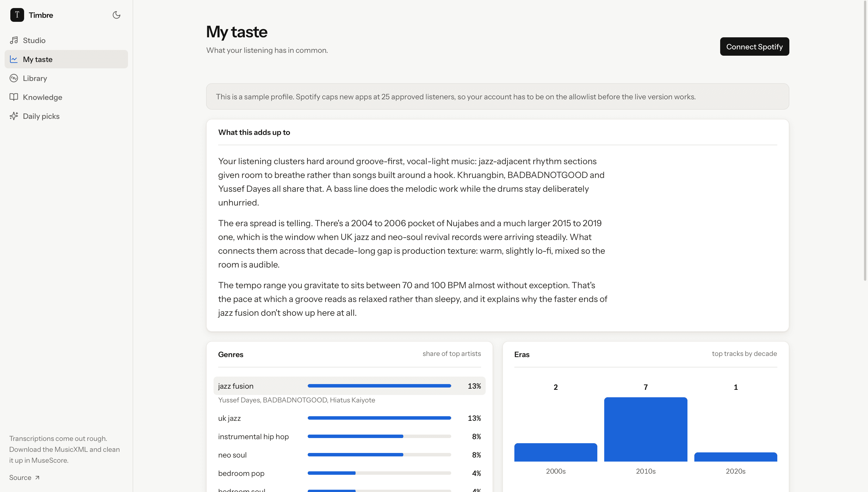The height and width of the screenshot is (492, 868).
Task: Select the jazz fusion genre row
Action: pos(349,386)
